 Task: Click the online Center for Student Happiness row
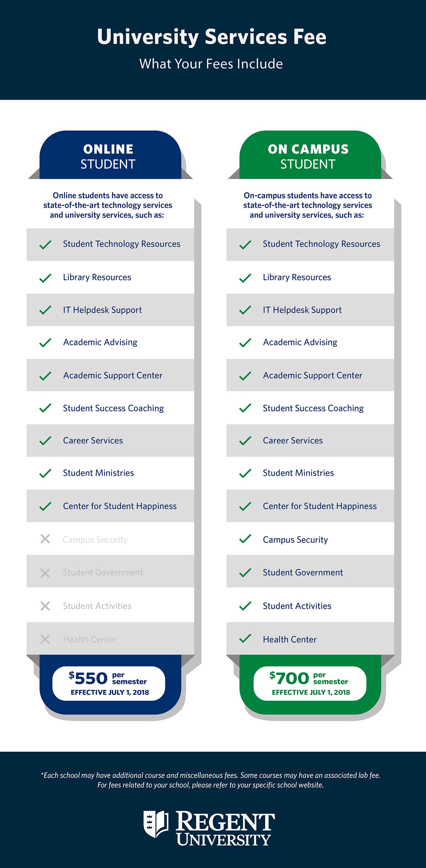(120, 506)
